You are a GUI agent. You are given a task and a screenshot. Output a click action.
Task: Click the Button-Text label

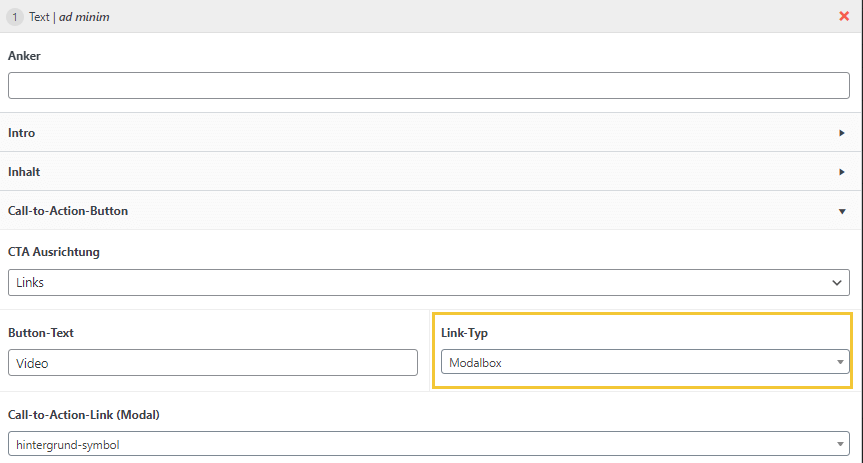pyautogui.click(x=41, y=332)
